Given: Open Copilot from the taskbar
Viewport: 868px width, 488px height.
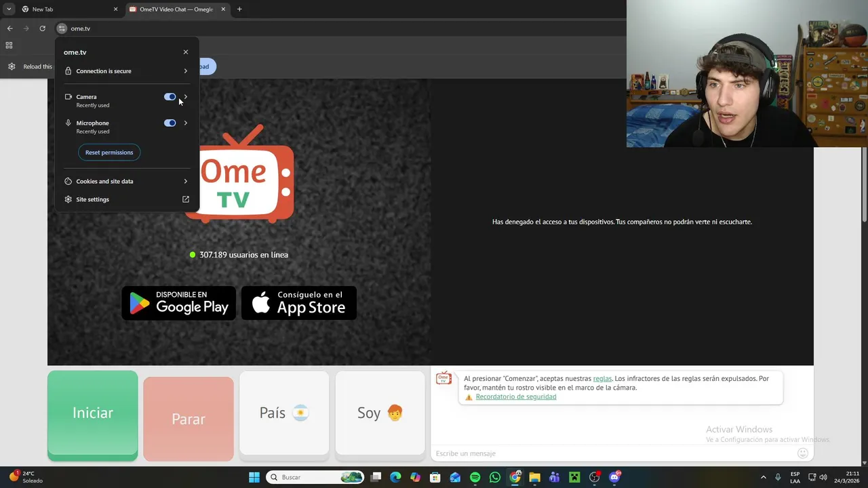Looking at the screenshot, I should 415,477.
